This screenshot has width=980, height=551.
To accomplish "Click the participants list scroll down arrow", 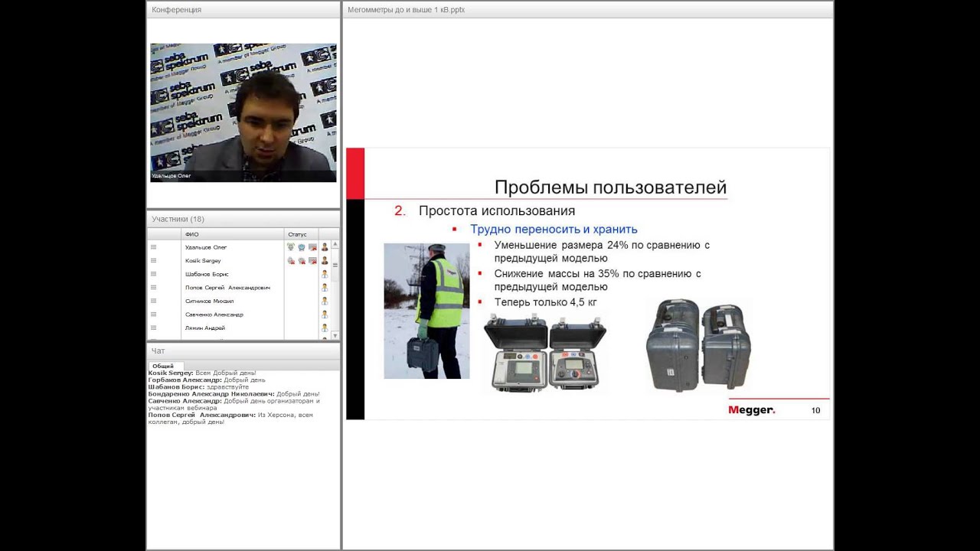I will 335,336.
